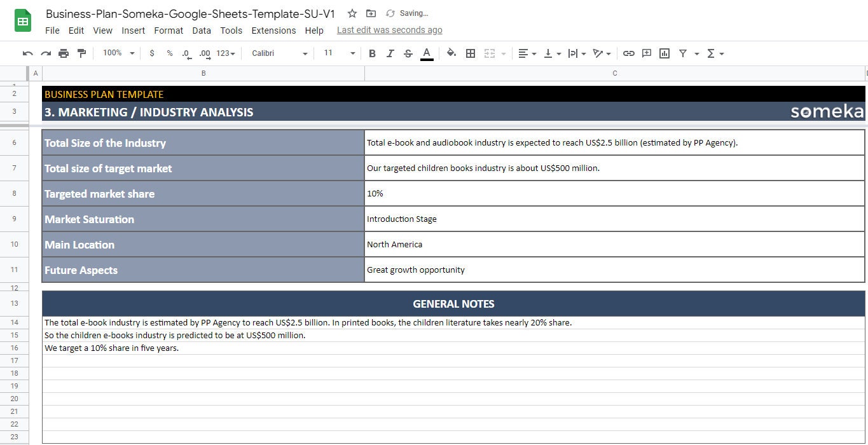Open the Edit menu
The height and width of the screenshot is (445, 868).
pyautogui.click(x=76, y=31)
